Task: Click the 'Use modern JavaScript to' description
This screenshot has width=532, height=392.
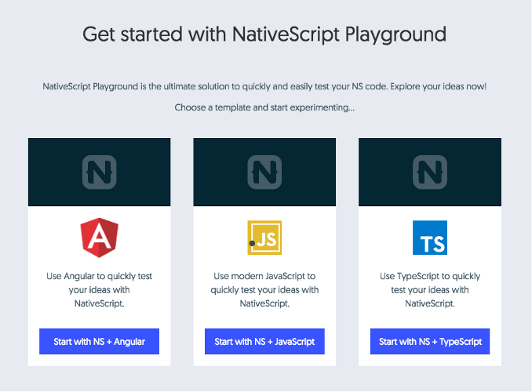Action: pyautogui.click(x=264, y=289)
